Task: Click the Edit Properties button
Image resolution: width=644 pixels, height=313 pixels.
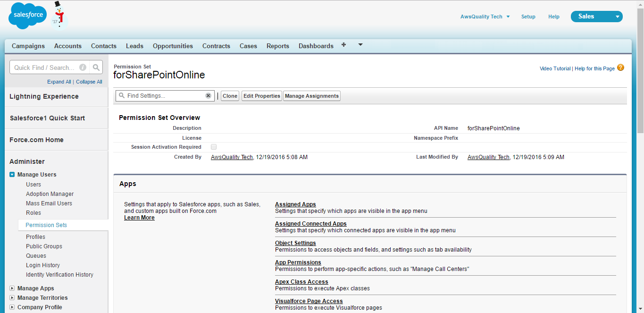Action: point(262,96)
